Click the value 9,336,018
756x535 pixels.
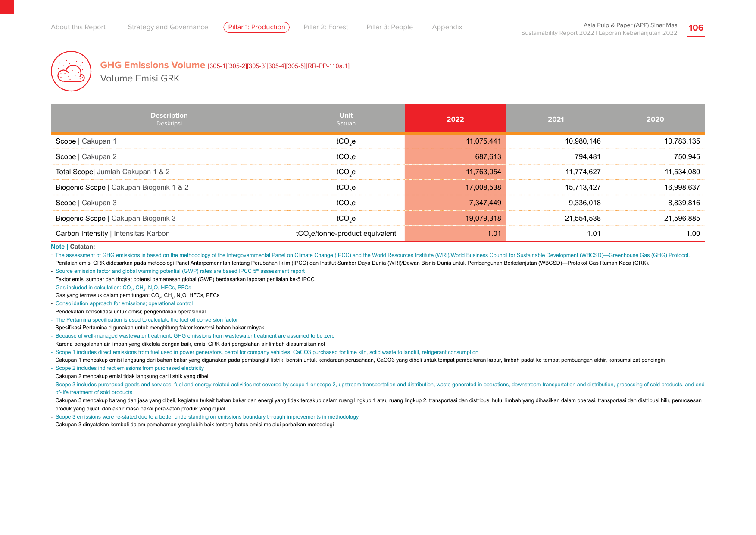click(x=584, y=203)
